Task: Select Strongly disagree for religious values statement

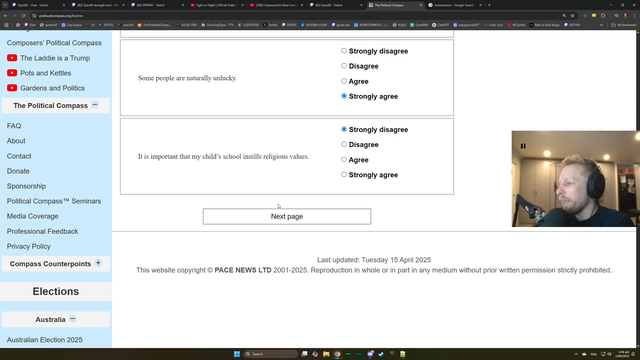Action: (x=344, y=129)
